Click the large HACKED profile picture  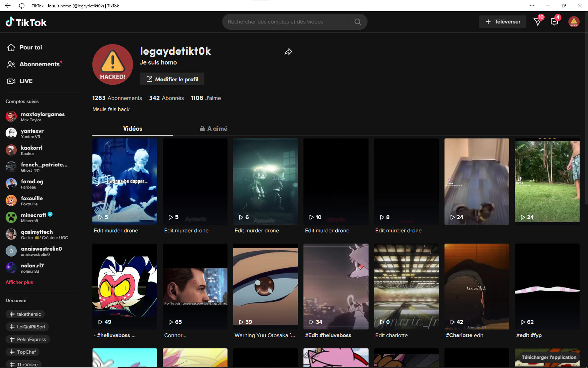[113, 64]
